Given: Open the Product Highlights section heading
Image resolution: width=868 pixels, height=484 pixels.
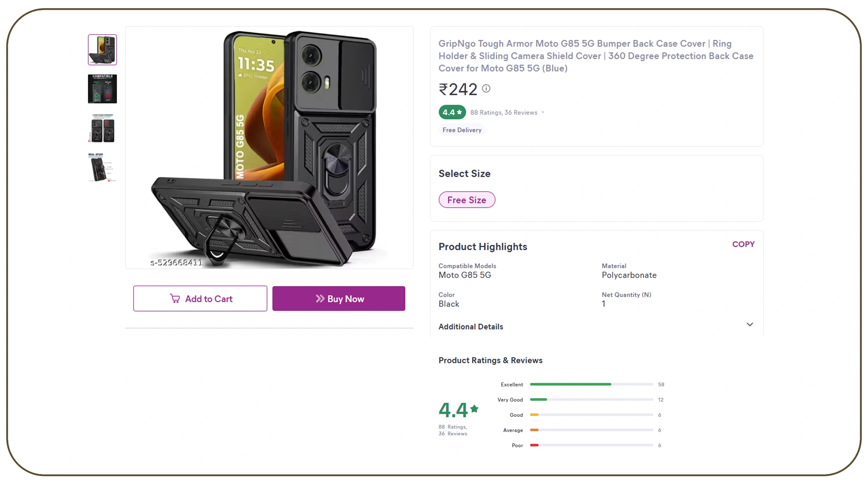Looking at the screenshot, I should pyautogui.click(x=483, y=246).
